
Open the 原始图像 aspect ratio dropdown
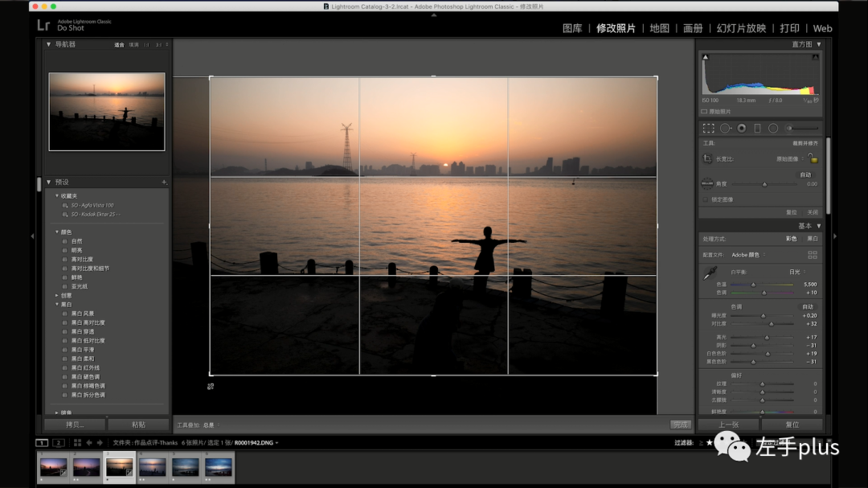(x=790, y=159)
